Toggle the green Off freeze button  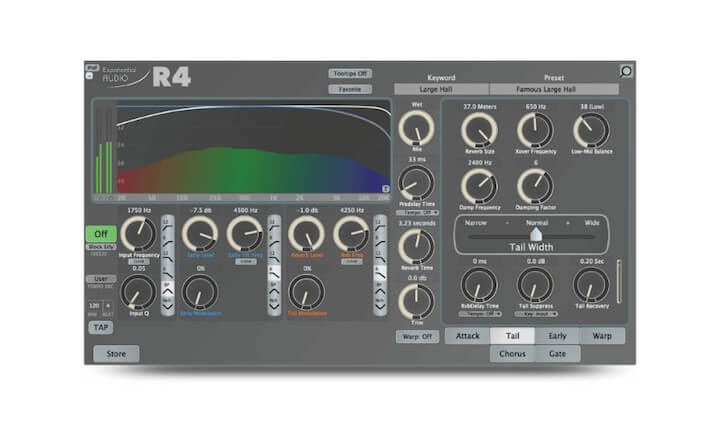click(x=101, y=234)
